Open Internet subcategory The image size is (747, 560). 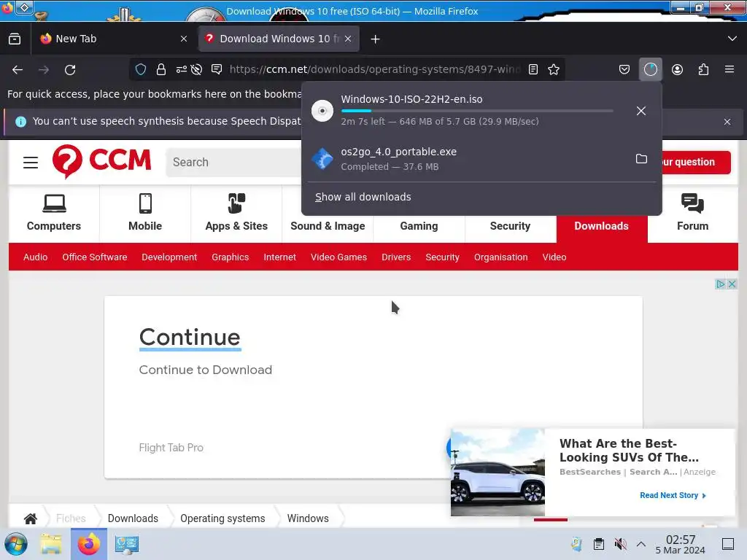tap(279, 257)
